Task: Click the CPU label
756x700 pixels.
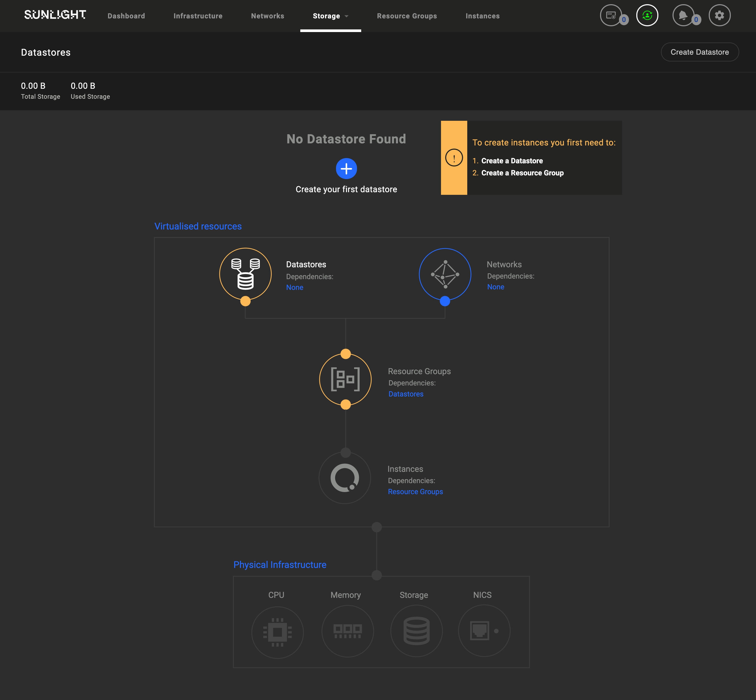Action: tap(276, 595)
